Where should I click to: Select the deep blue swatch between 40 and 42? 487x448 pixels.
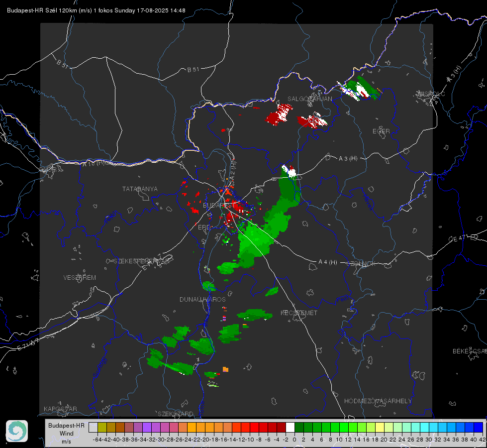tap(479, 428)
